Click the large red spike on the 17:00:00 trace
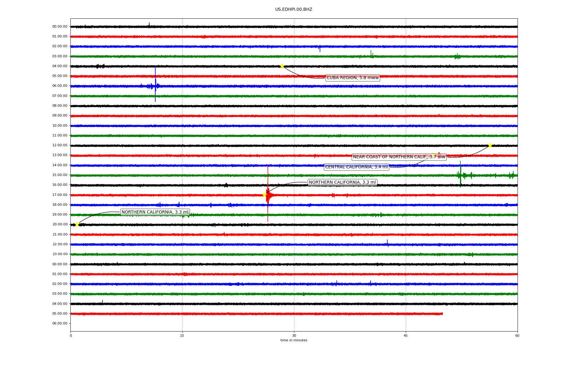 pyautogui.click(x=268, y=193)
